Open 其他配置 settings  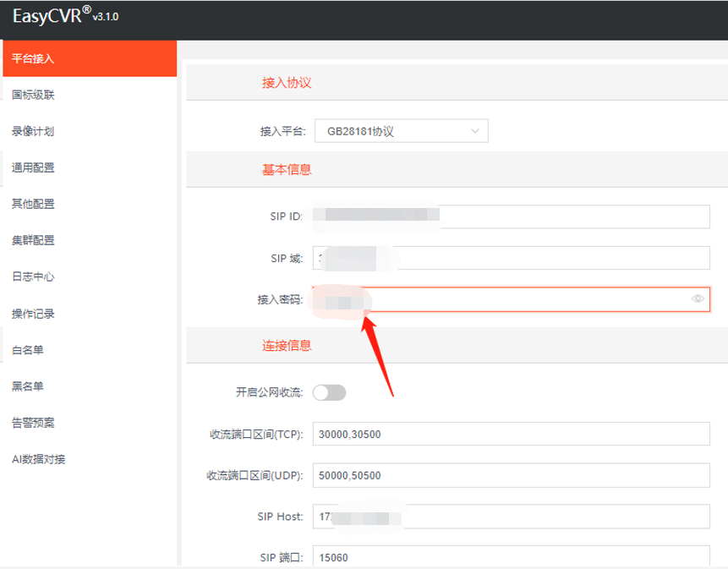tap(31, 204)
